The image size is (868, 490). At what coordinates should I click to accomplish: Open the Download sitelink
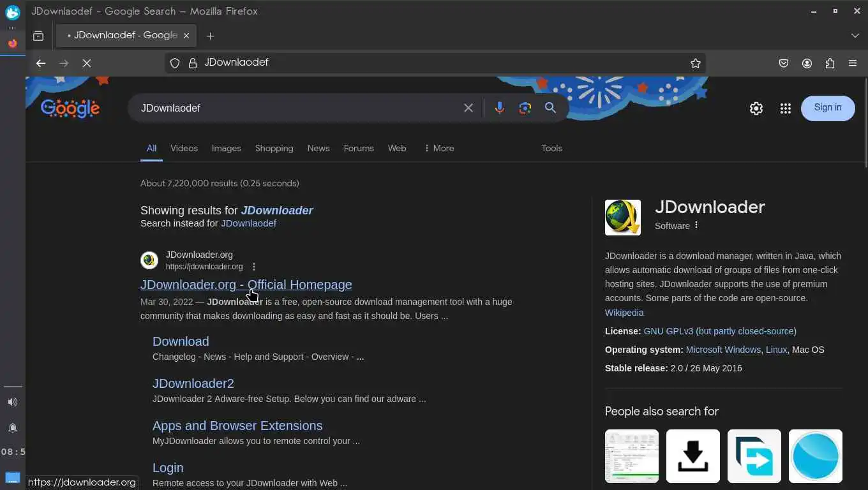pos(181,341)
